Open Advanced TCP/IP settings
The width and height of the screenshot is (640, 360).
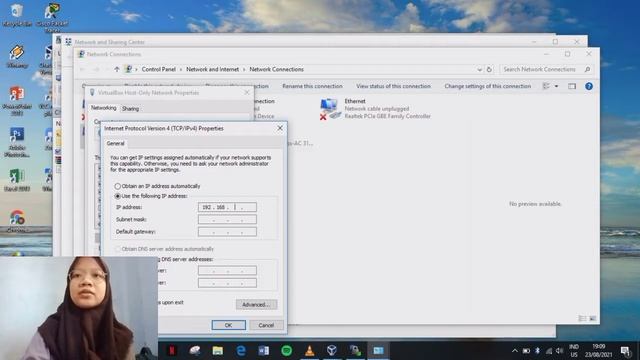256,304
